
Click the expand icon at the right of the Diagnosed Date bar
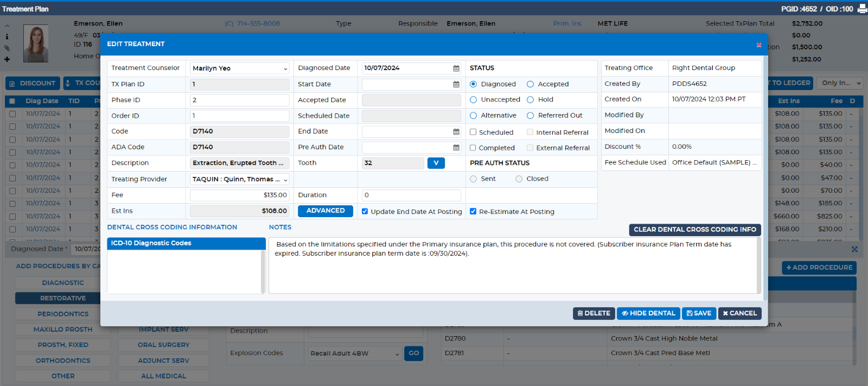(854, 249)
